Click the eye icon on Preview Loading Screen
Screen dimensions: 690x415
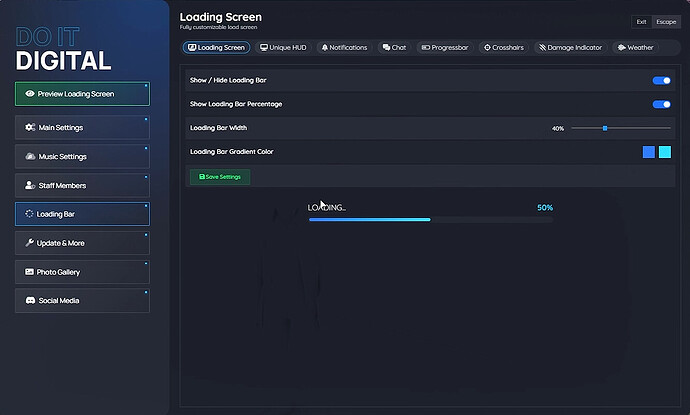click(30, 93)
